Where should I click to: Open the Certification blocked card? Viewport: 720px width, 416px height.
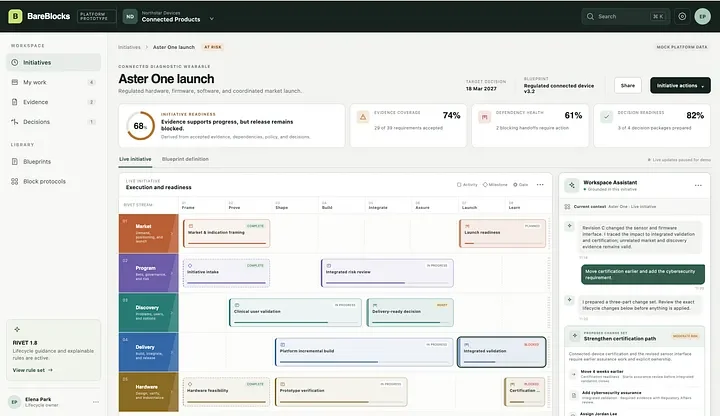click(524, 392)
